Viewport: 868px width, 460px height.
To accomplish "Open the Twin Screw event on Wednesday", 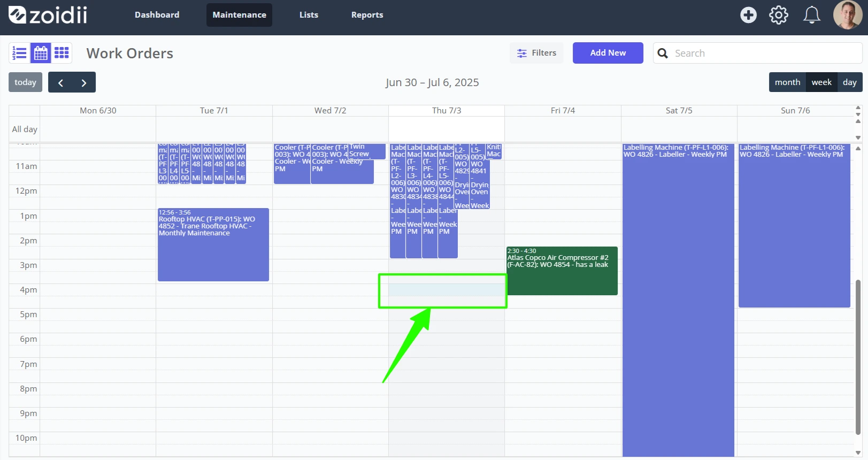I will click(367, 151).
